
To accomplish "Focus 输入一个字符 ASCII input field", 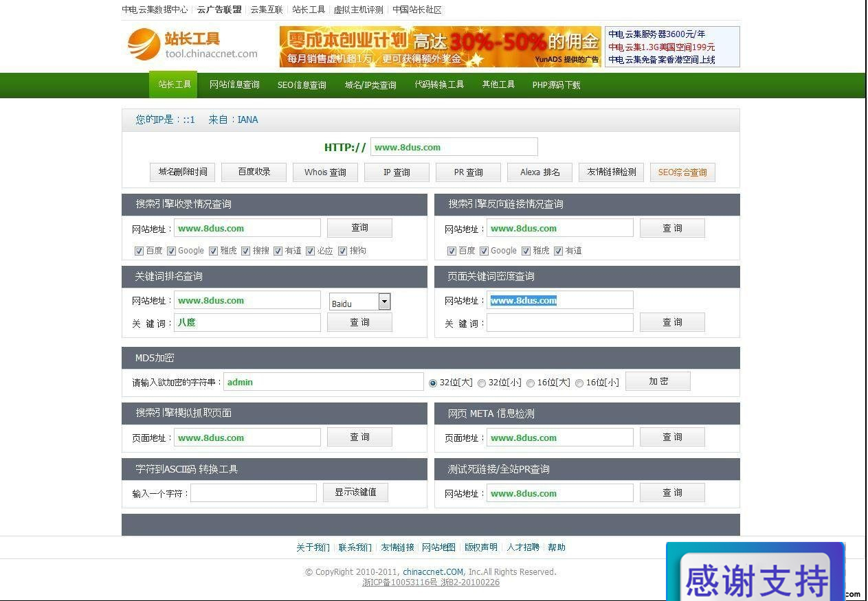I will pos(254,493).
